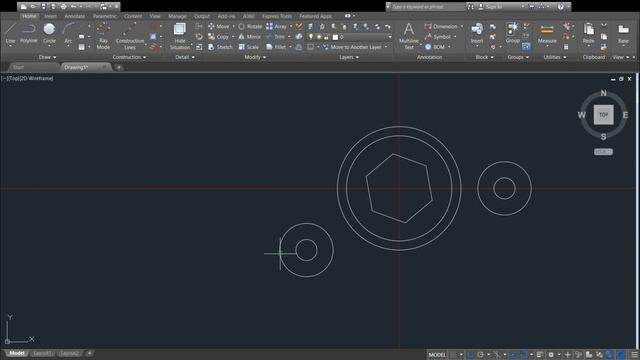Select the Line drawing tool
Screen dimensions: 640x360
tap(10, 33)
